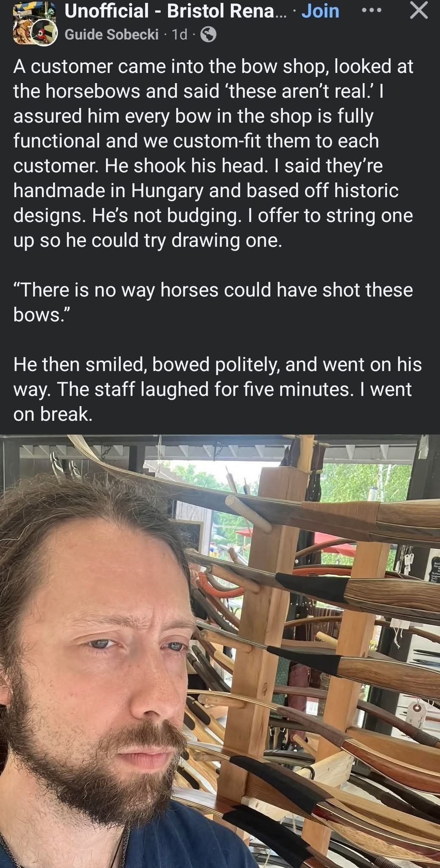Open the attached selfie photo full-screen
Viewport: 440px width, 868px height.
tap(220, 651)
